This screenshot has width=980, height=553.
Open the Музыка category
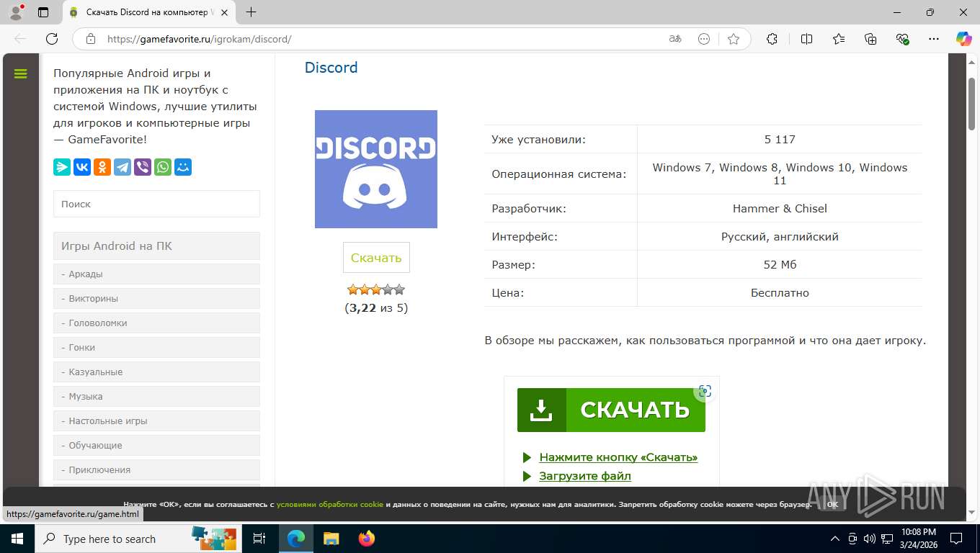coord(156,396)
